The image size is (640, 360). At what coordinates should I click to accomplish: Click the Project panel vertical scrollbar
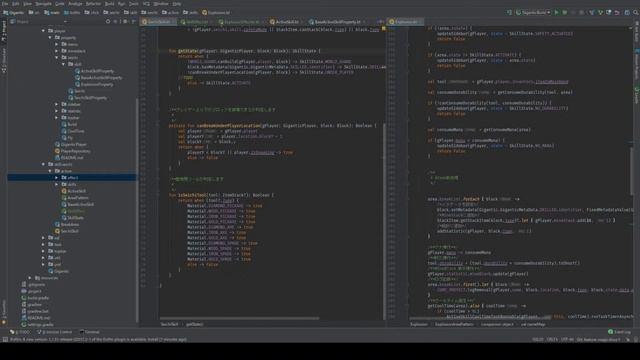click(x=137, y=210)
